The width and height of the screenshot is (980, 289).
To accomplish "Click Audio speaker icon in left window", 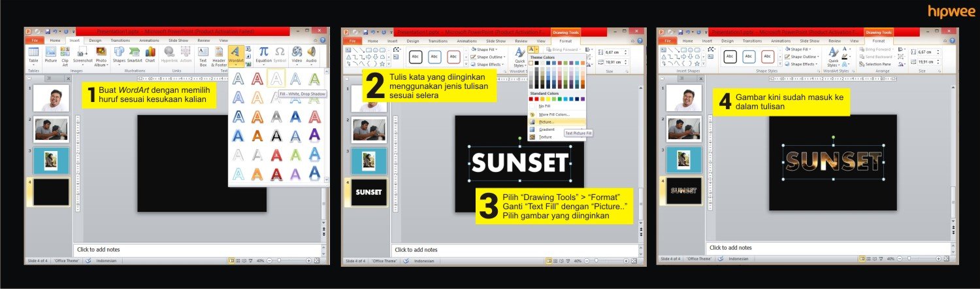I will tap(312, 55).
